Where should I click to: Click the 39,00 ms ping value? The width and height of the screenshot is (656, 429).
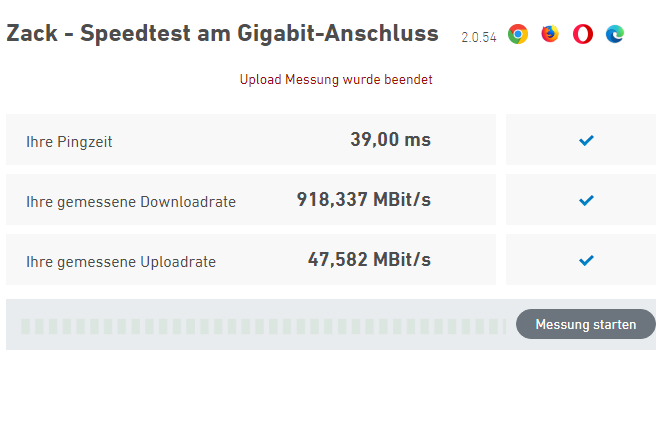390,140
